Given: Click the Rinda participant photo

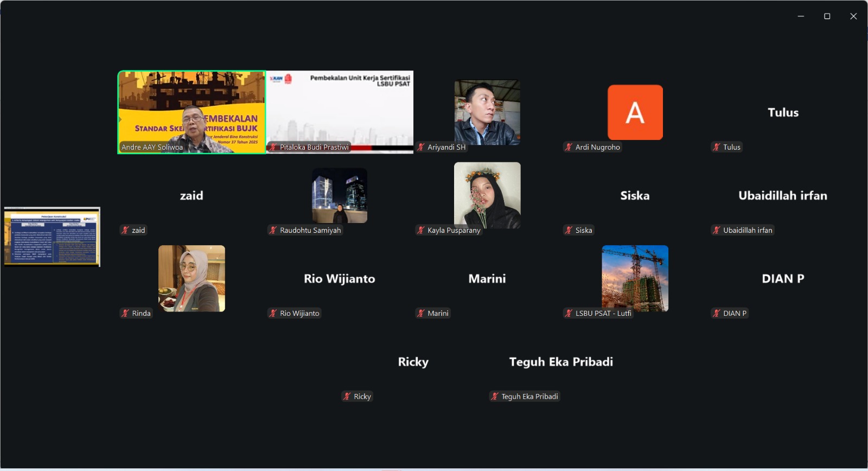Looking at the screenshot, I should tap(192, 278).
